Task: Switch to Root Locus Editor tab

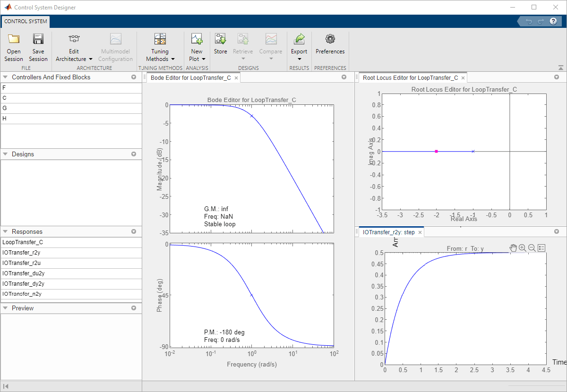Action: (x=410, y=78)
